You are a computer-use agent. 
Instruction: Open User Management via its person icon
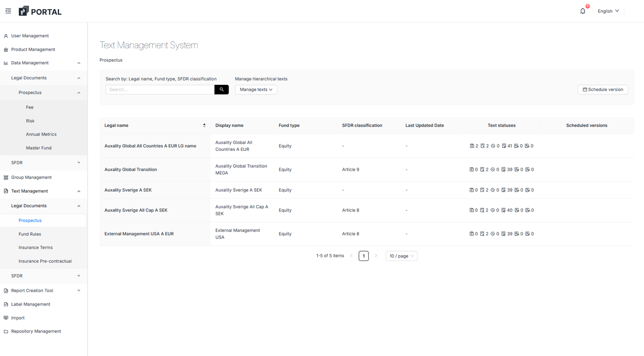(x=6, y=36)
